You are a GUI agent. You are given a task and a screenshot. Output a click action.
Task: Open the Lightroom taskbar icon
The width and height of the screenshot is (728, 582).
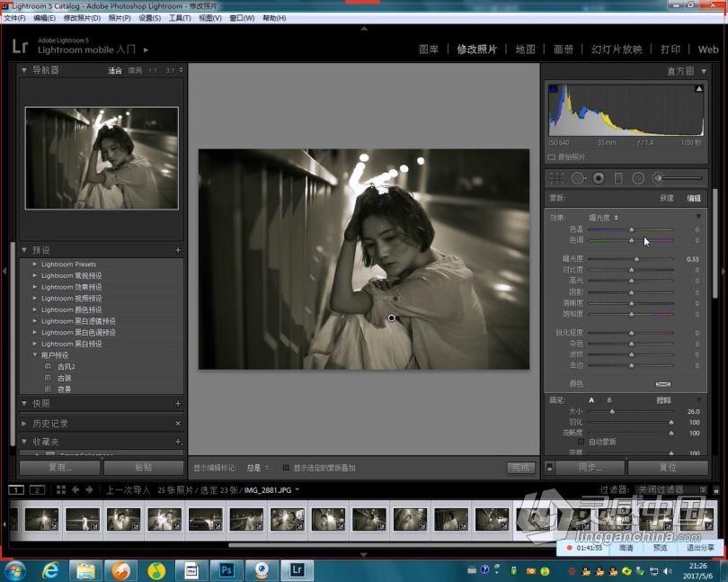point(297,570)
